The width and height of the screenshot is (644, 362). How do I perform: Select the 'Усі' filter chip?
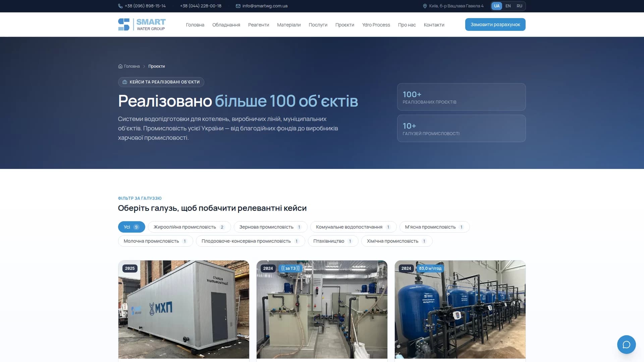point(131,227)
